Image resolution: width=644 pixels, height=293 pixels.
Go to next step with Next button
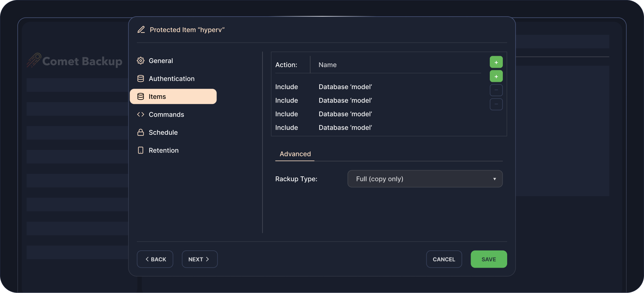pos(199,259)
